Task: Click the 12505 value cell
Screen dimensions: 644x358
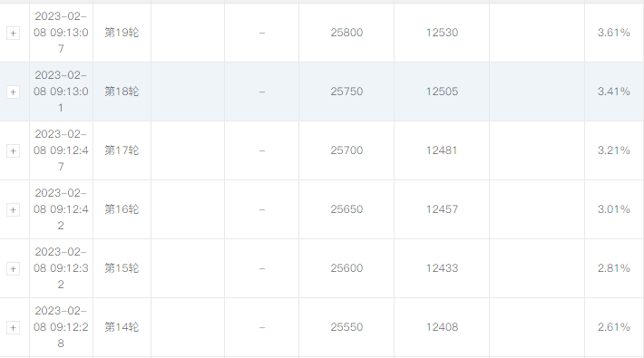Action: pos(442,92)
